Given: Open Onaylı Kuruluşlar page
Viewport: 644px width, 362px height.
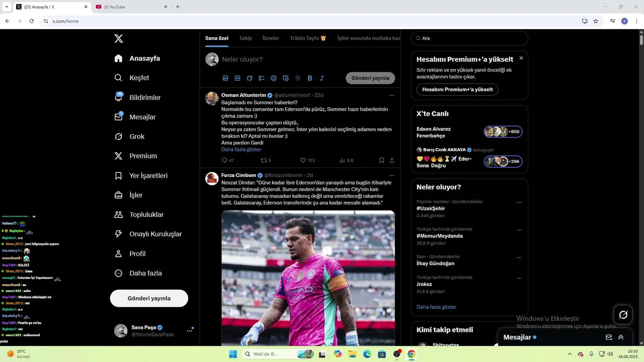Looking at the screenshot, I should tap(148, 234).
